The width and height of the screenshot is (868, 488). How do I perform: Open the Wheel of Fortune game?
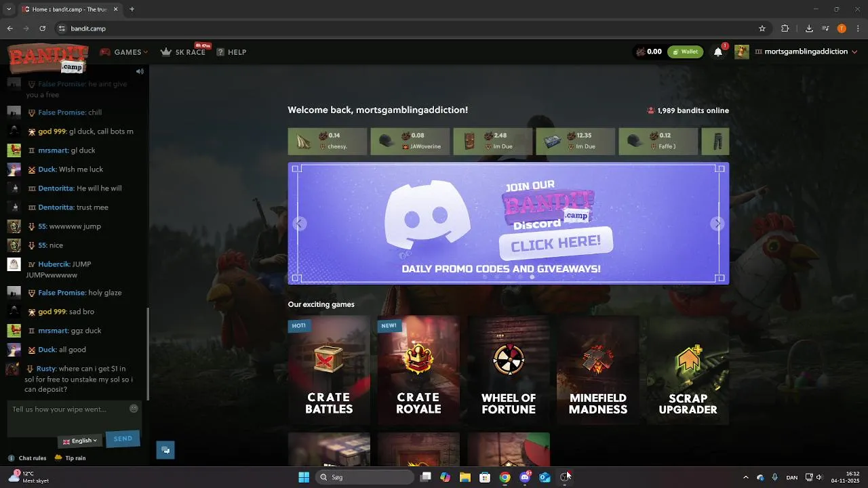pyautogui.click(x=509, y=369)
